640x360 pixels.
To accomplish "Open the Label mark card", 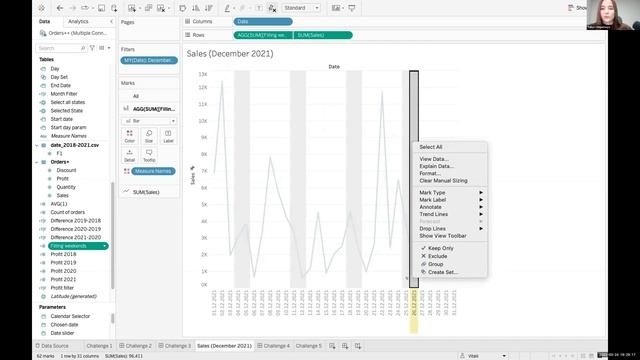I will [x=168, y=136].
